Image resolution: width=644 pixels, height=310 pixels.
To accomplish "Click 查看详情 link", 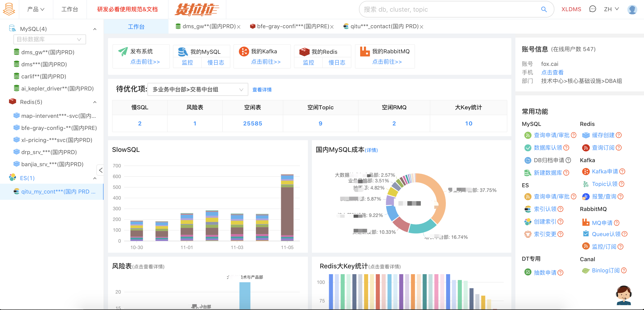I will coord(262,90).
